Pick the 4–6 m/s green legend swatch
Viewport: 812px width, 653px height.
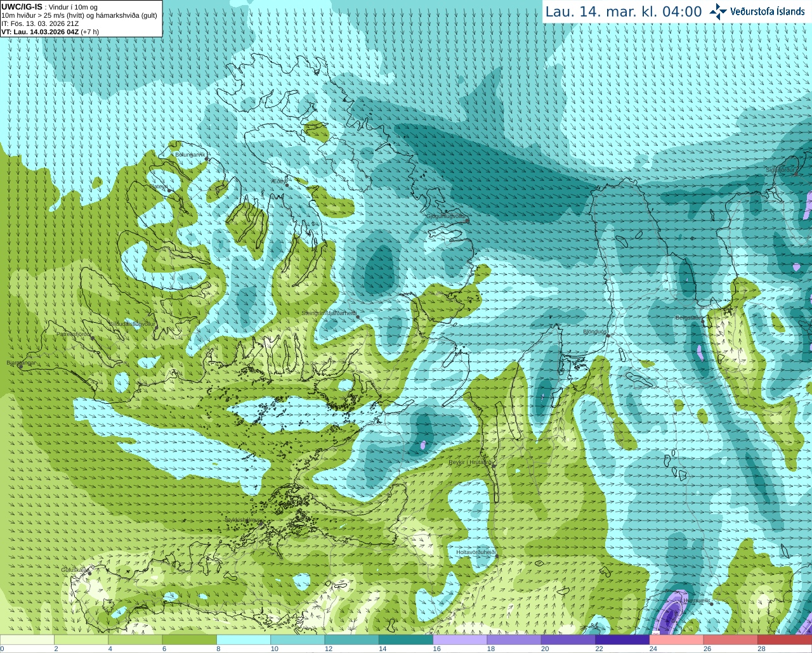point(135,640)
